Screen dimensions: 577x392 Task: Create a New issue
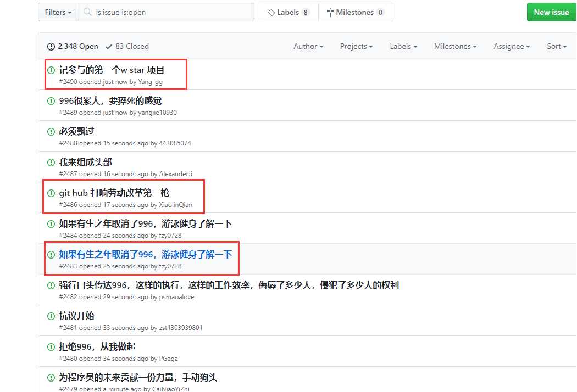551,12
